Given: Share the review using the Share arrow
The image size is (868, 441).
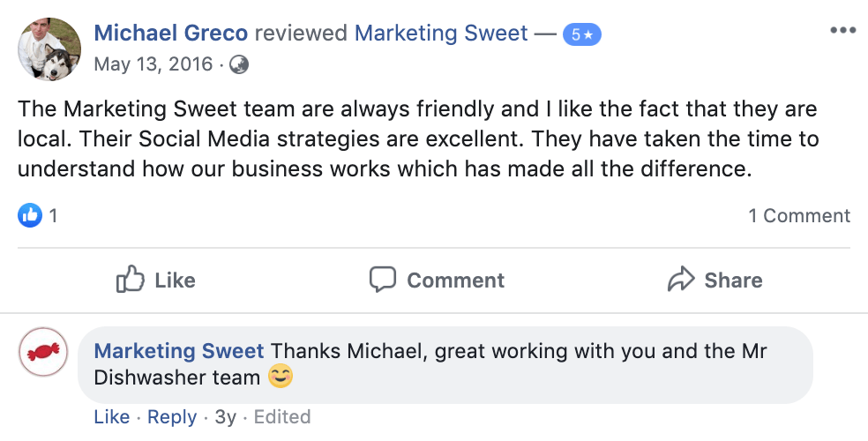Looking at the screenshot, I should click(715, 280).
